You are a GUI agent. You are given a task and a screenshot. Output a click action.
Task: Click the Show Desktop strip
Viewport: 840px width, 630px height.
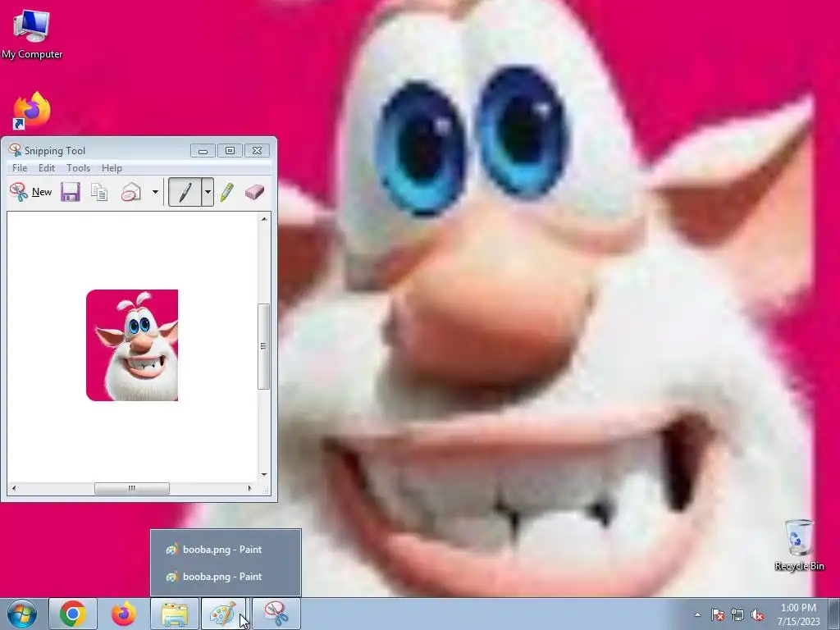[x=836, y=614]
